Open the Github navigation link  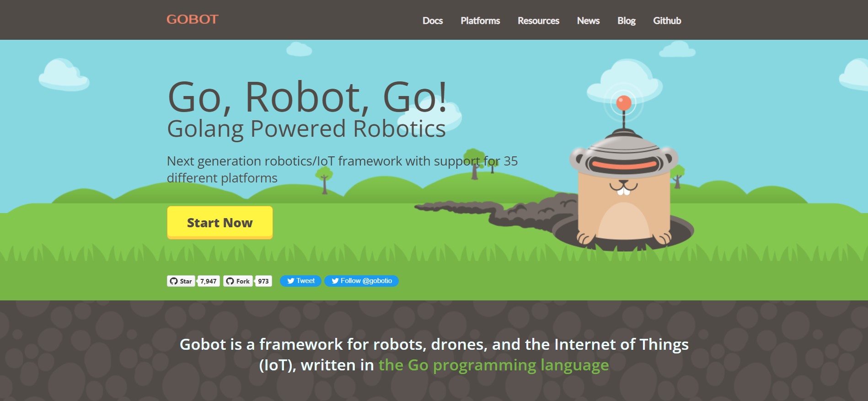coord(667,21)
